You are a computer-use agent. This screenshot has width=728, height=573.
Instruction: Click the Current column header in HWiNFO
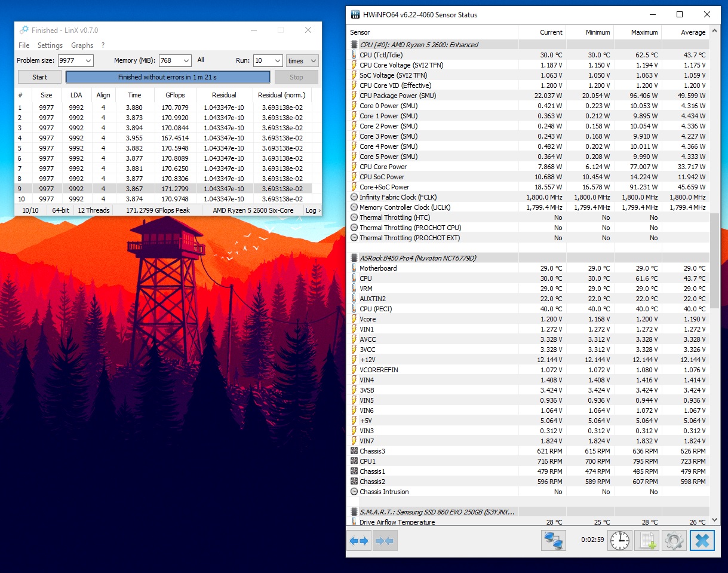tap(542, 32)
